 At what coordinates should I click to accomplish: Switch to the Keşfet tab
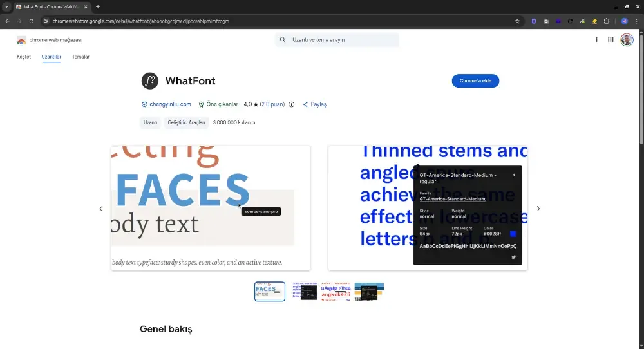[x=24, y=57]
